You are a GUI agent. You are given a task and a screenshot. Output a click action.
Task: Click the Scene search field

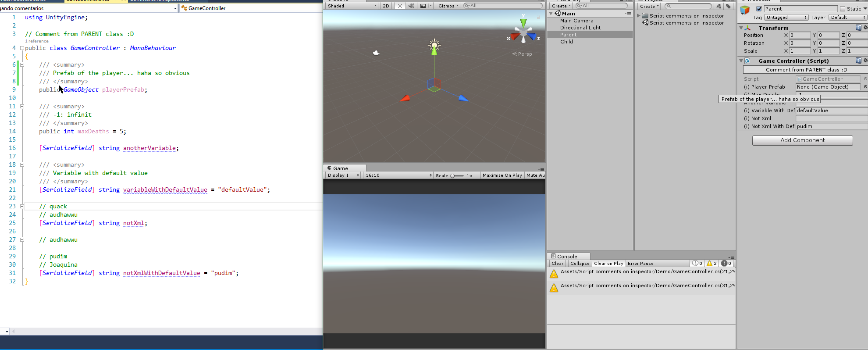pyautogui.click(x=503, y=6)
